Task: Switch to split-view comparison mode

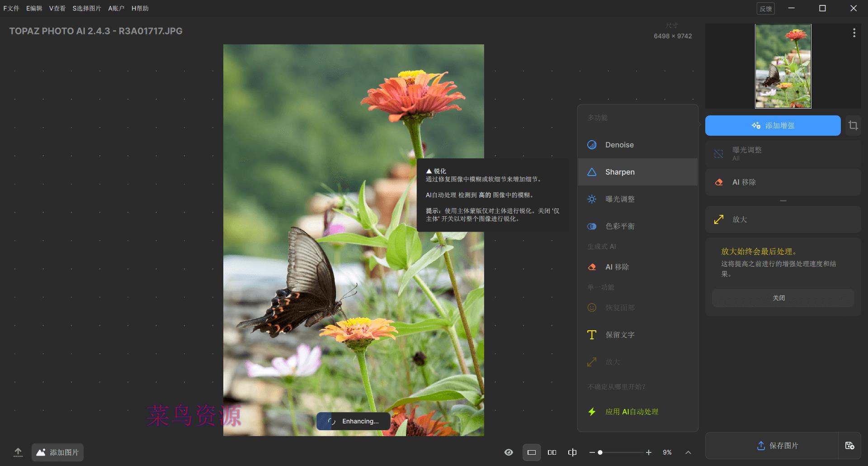Action: (572, 452)
